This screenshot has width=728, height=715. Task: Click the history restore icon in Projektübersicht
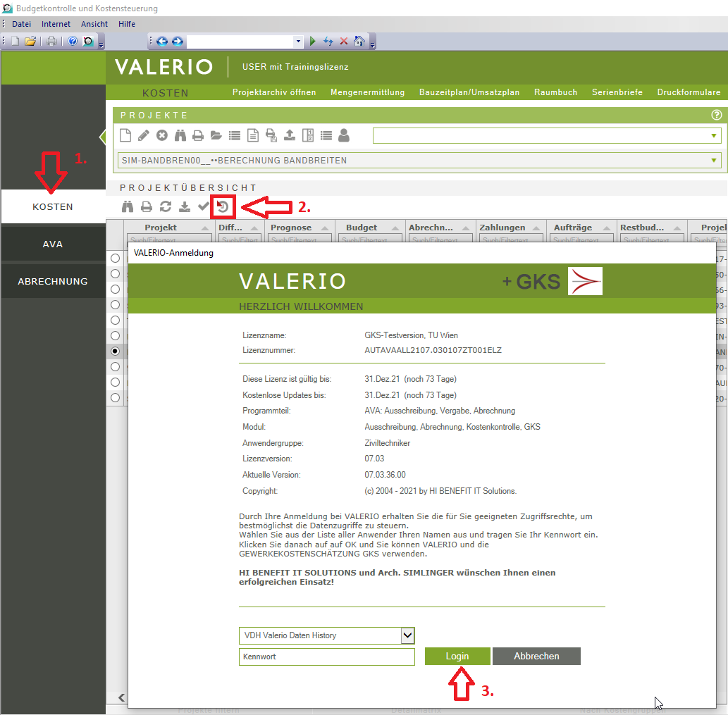pyautogui.click(x=223, y=206)
